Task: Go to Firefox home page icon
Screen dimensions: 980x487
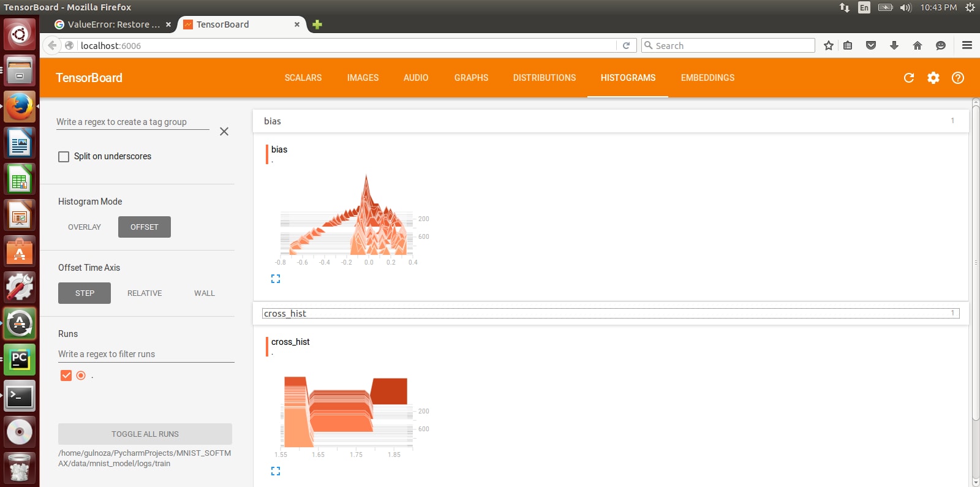Action: coord(918,45)
